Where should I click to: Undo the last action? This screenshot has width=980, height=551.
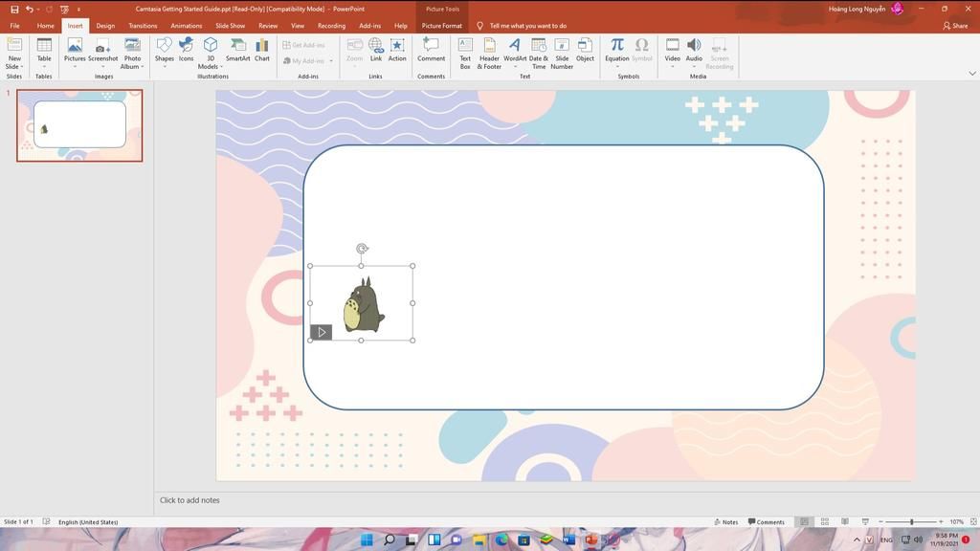click(x=29, y=9)
